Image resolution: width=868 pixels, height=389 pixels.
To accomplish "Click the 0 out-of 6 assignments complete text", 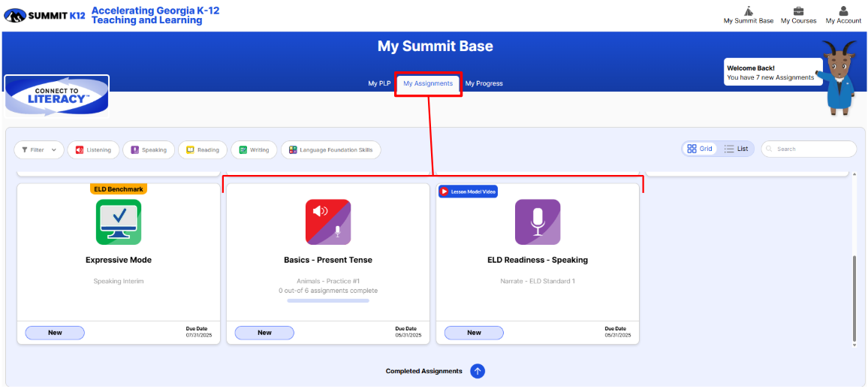I will point(328,291).
